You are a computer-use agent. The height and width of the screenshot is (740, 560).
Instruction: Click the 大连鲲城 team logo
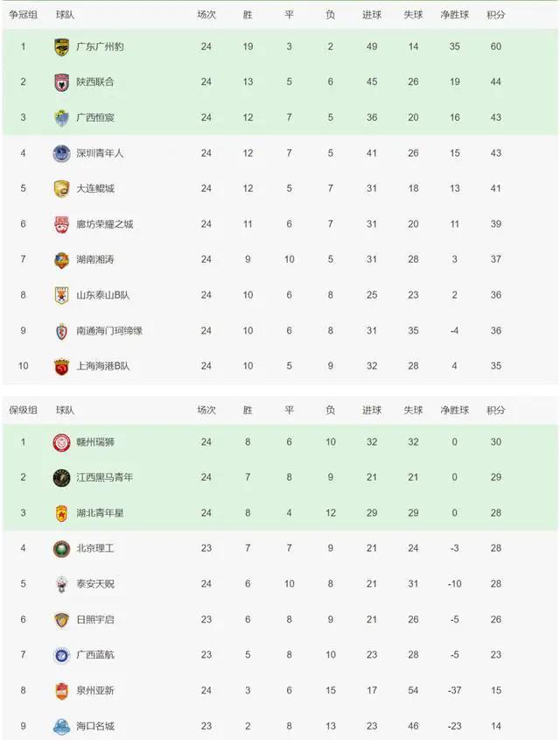[x=62, y=189]
